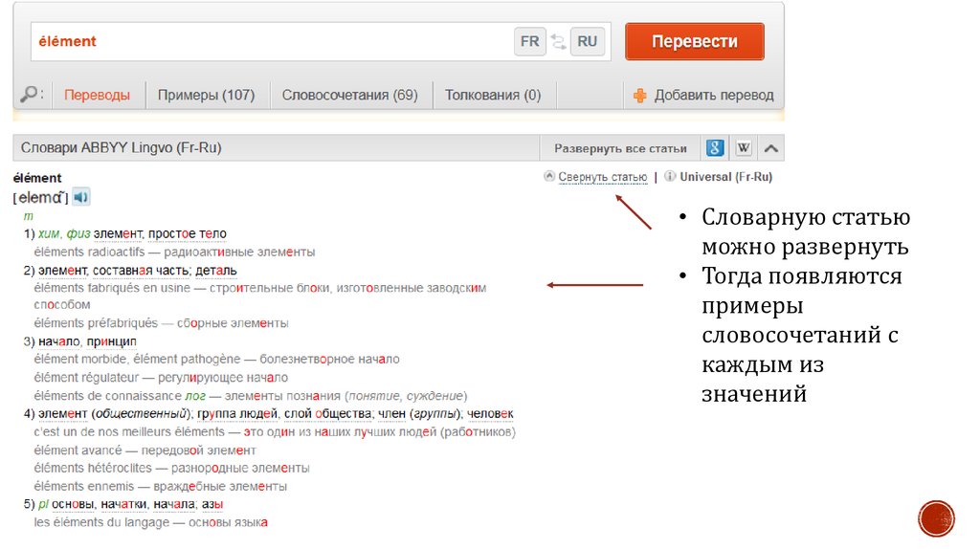Screen dimensions: 980x549
Task: Click the search field containing élément
Action: [x=268, y=42]
